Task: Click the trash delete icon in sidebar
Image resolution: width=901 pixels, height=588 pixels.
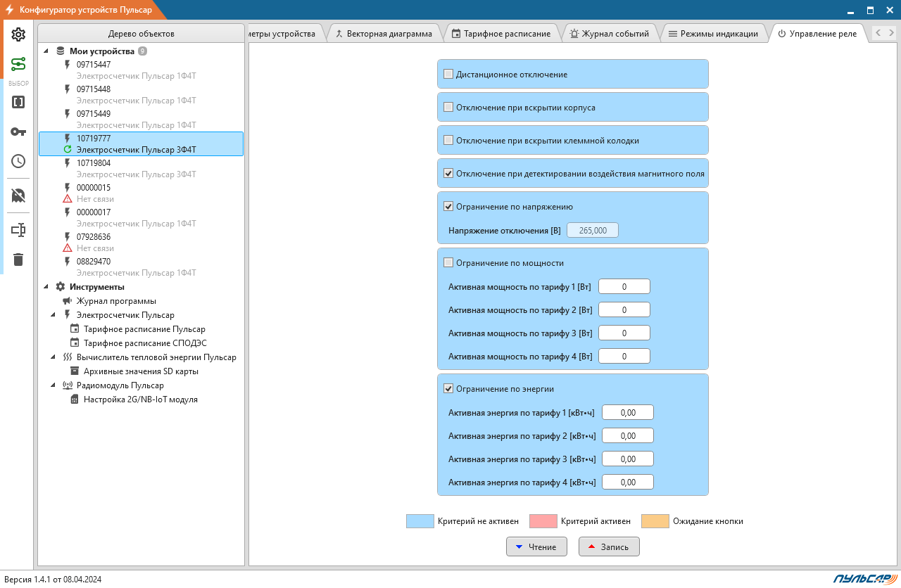Action: point(18,260)
